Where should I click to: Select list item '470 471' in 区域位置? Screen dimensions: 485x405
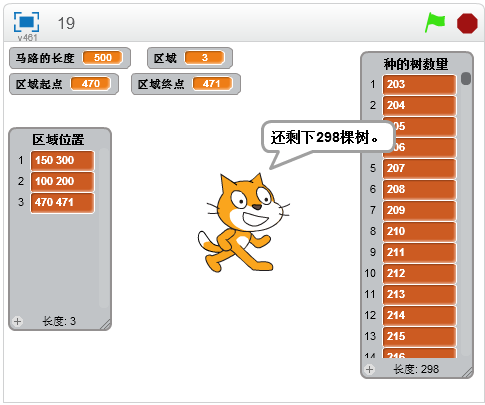63,202
